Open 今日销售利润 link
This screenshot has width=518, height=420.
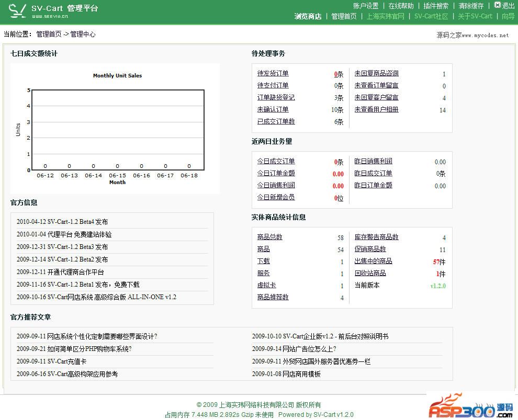coord(276,185)
